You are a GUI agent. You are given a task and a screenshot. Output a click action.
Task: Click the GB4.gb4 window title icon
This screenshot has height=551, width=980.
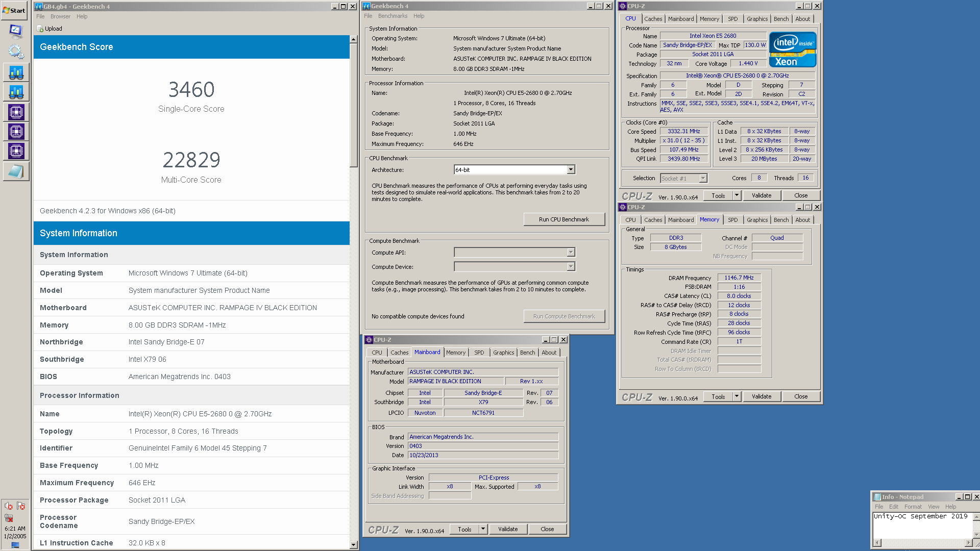pyautogui.click(x=38, y=6)
